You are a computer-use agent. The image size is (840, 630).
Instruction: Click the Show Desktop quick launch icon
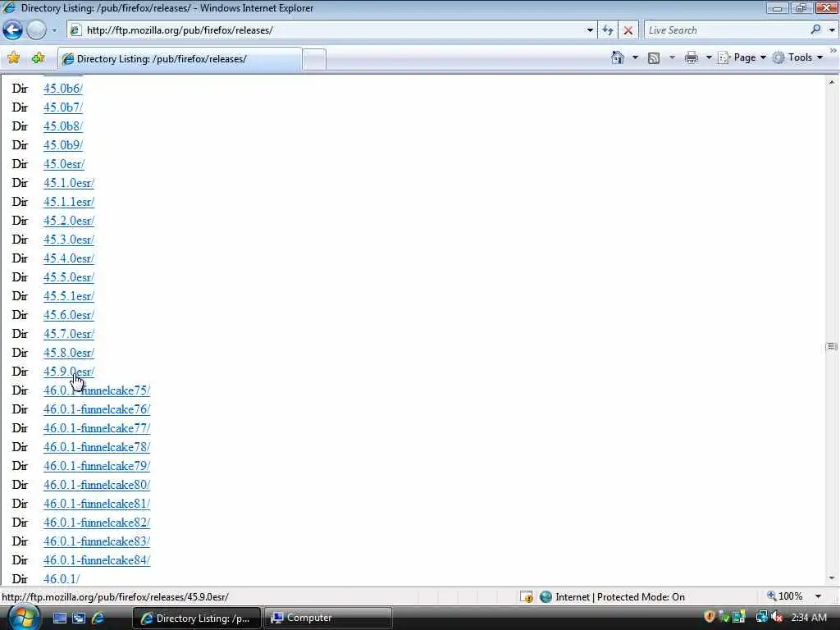[x=59, y=618]
